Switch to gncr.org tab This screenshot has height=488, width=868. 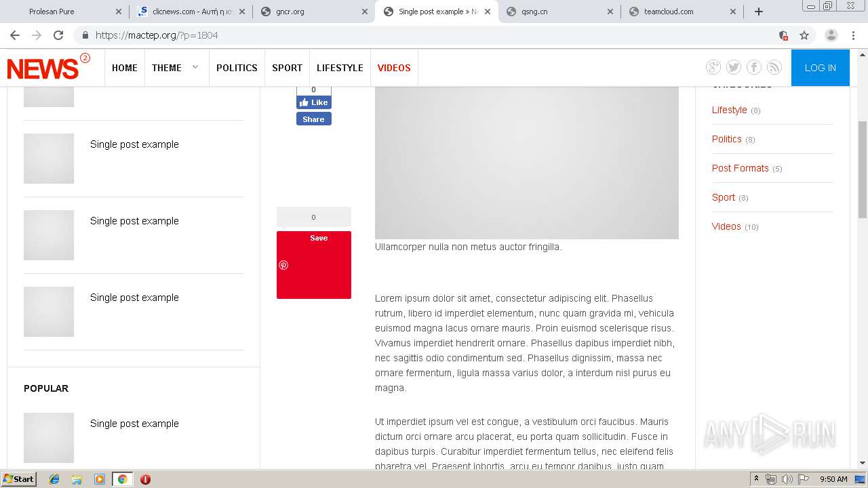click(x=313, y=12)
